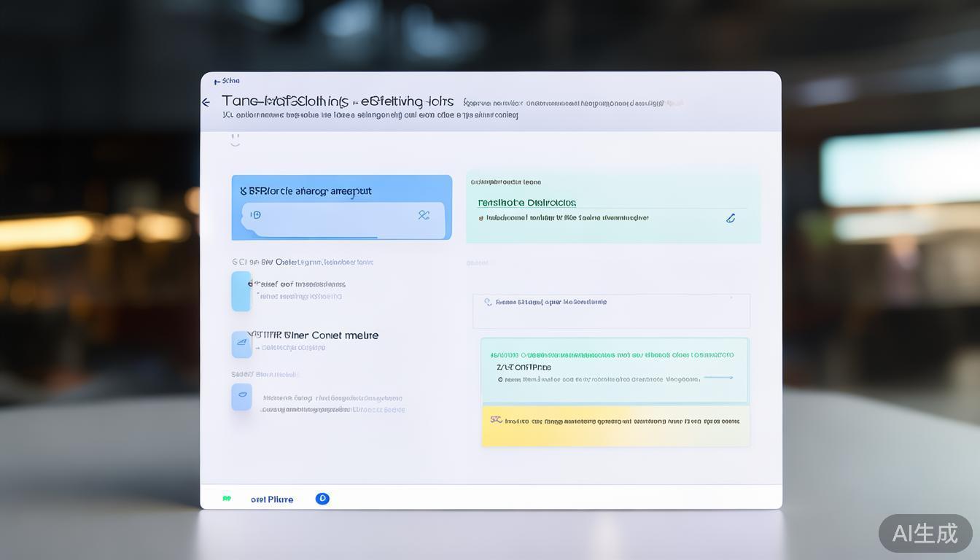Click the magnifier icon in the search box
The image size is (980, 560).
[x=488, y=301]
